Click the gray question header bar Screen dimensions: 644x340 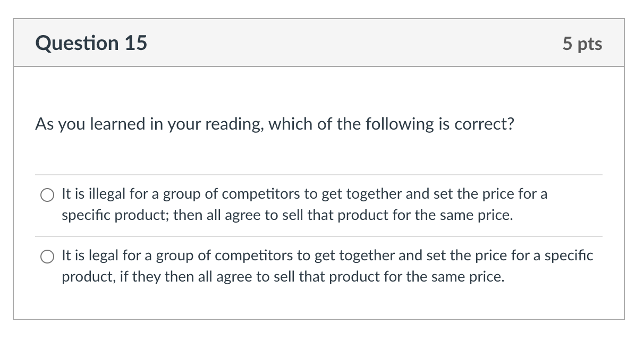[x=319, y=43]
